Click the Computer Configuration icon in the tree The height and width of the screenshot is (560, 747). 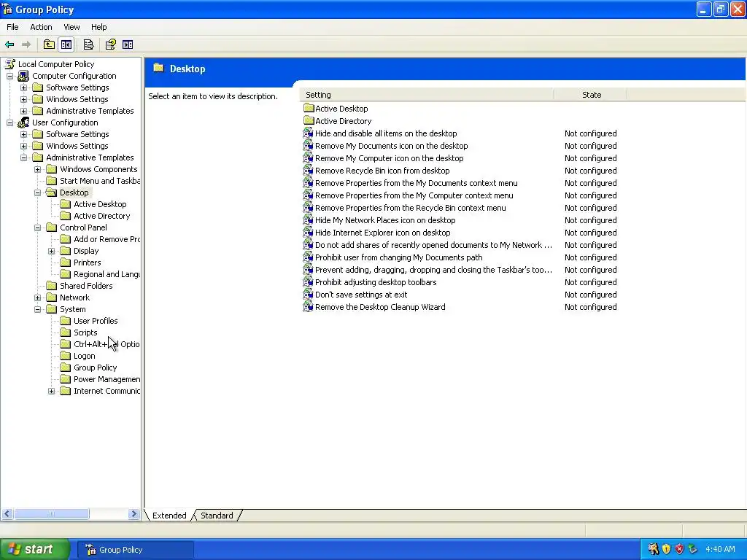[23, 76]
